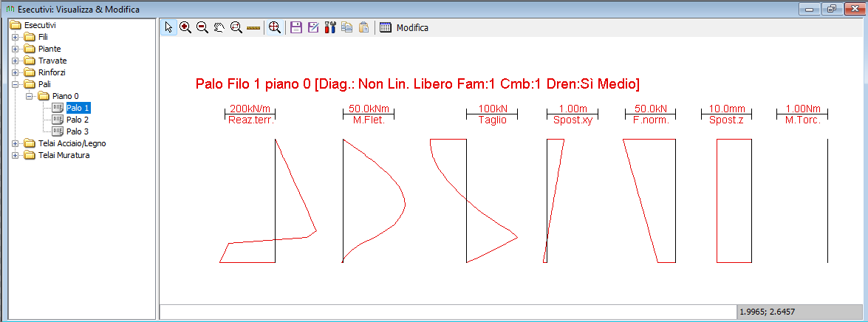Save with the floppy disk icon
Image resolution: width=868 pixels, height=322 pixels.
296,27
